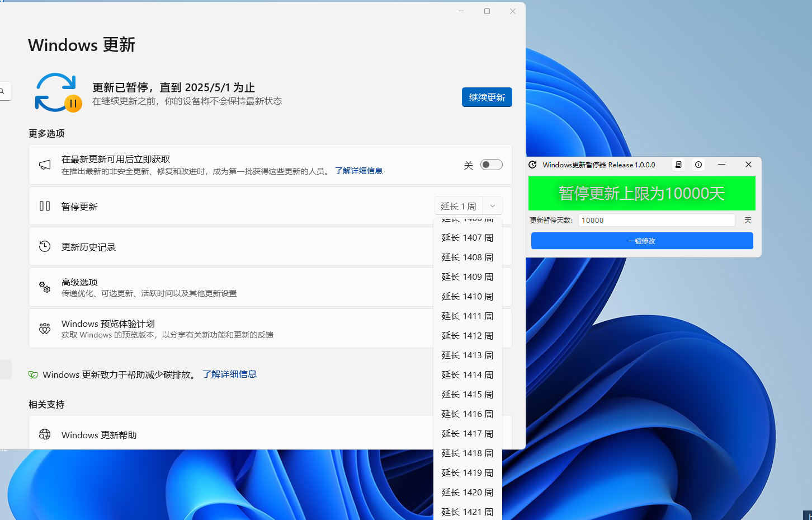Open 了解详细信息 link about carbon emissions

click(x=229, y=374)
